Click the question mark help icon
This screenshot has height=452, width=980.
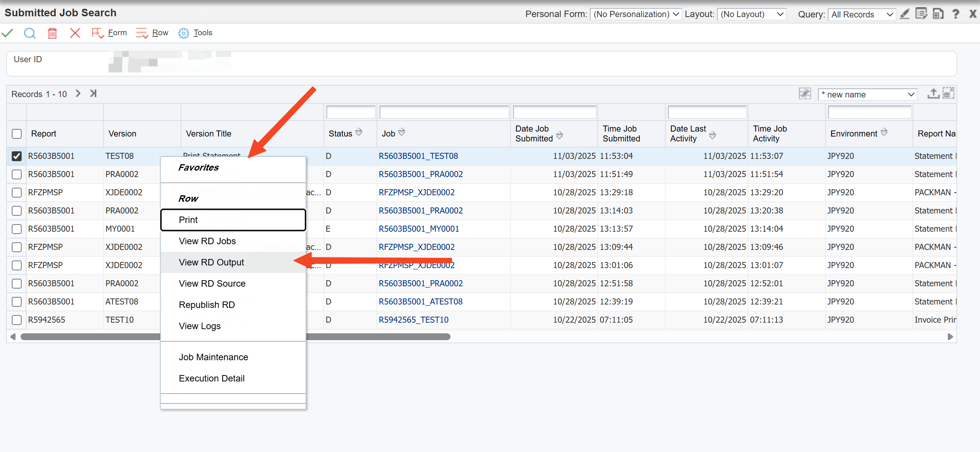[x=955, y=14]
